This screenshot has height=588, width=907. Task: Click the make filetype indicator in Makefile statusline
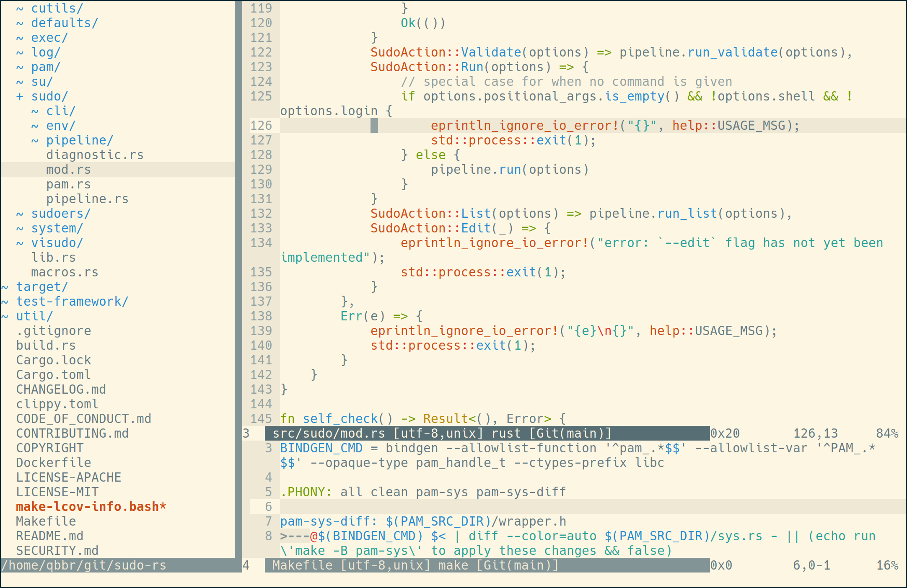454,565
